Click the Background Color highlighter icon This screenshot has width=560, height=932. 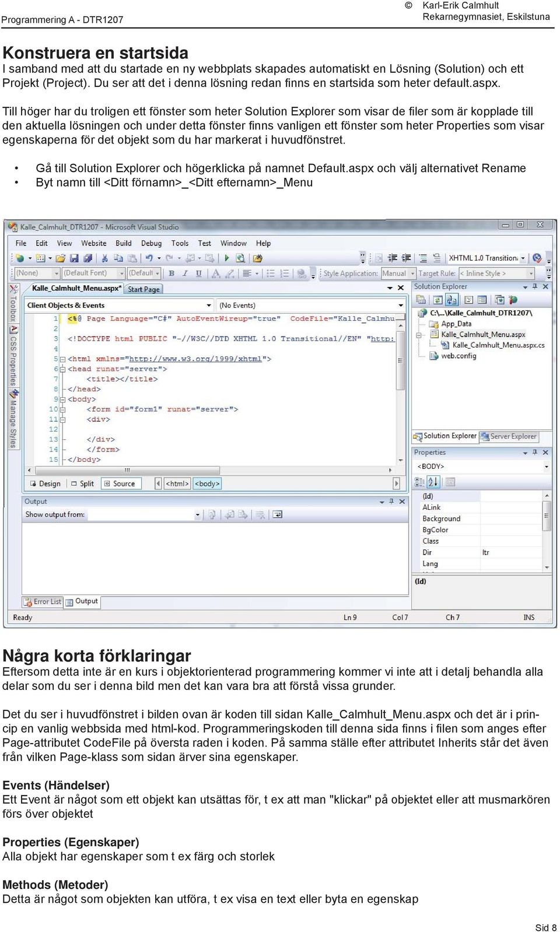[230, 273]
